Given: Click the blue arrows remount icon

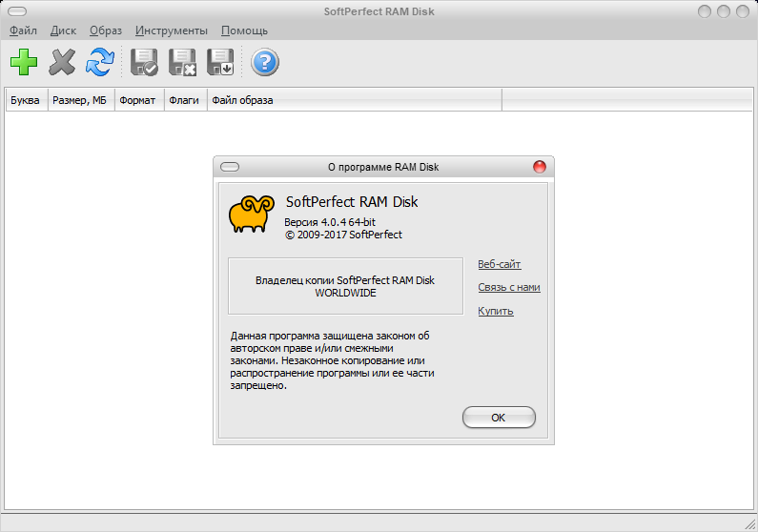Looking at the screenshot, I should pos(100,62).
